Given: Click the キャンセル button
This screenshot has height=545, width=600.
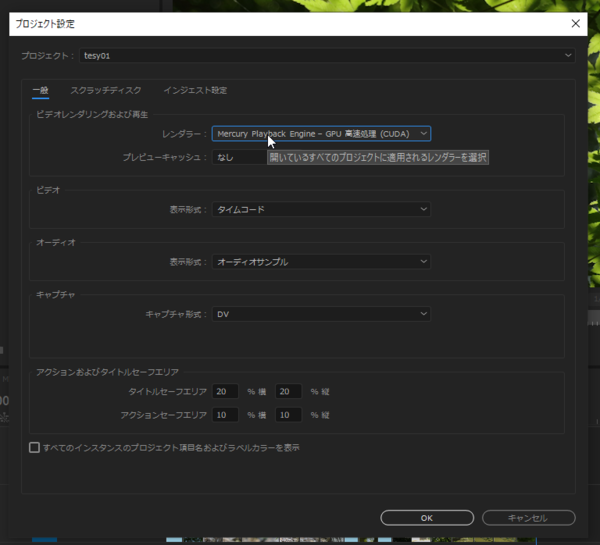Looking at the screenshot, I should point(528,518).
